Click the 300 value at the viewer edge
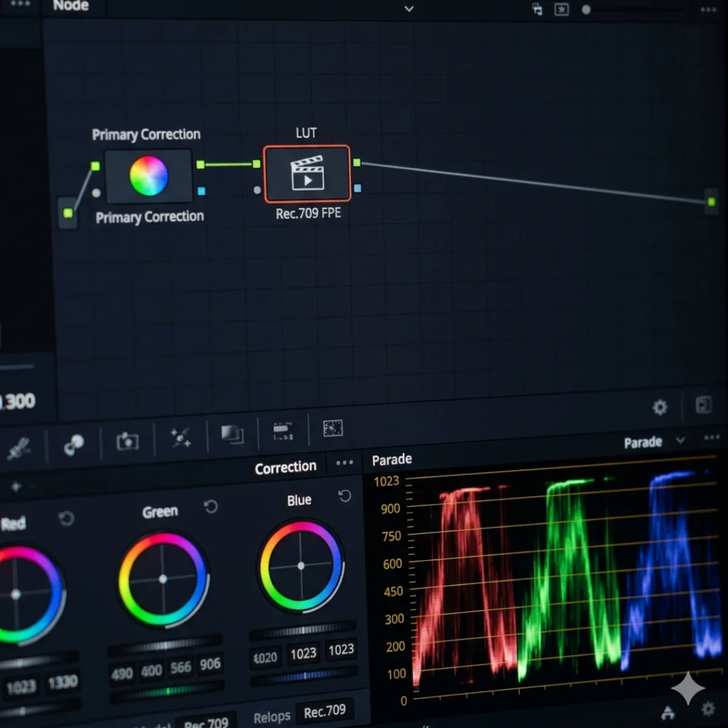 (19, 402)
